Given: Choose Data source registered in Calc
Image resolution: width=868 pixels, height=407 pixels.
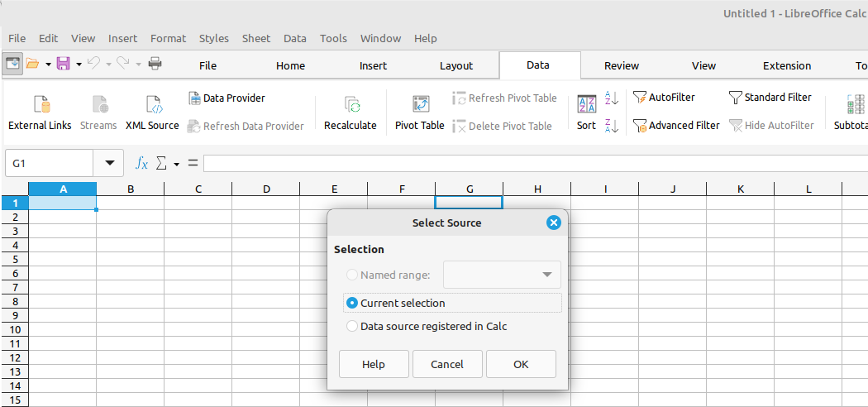Looking at the screenshot, I should pyautogui.click(x=353, y=327).
